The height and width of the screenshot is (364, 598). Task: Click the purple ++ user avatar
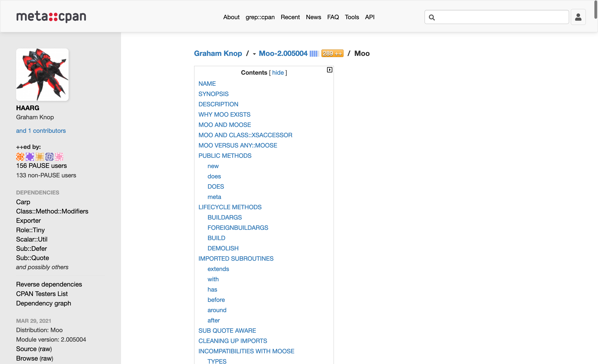pos(30,157)
